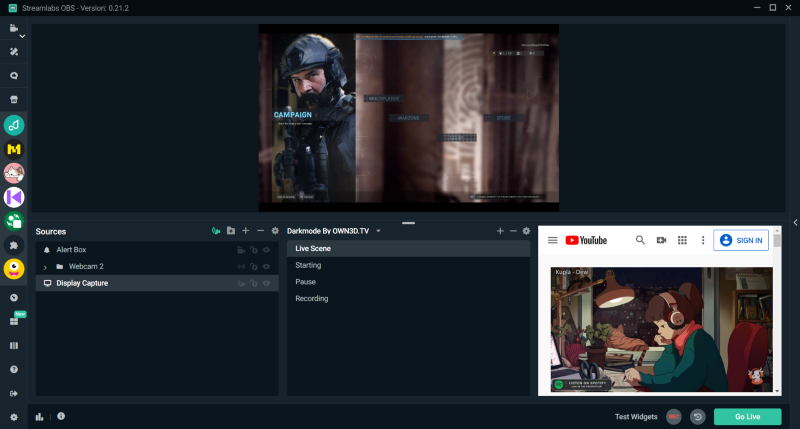Image resolution: width=800 pixels, height=429 pixels.
Task: Toggle Webcam 2 stream/recording output icon
Action: point(241,266)
